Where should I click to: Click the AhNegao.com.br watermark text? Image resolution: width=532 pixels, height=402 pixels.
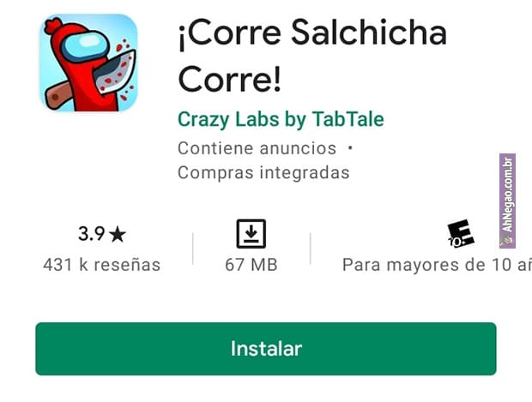(508, 195)
